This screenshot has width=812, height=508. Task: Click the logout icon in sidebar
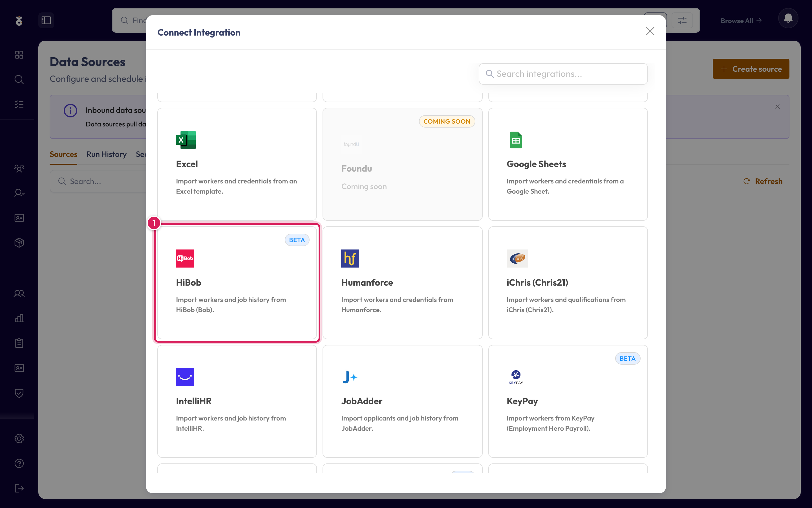tap(19, 488)
